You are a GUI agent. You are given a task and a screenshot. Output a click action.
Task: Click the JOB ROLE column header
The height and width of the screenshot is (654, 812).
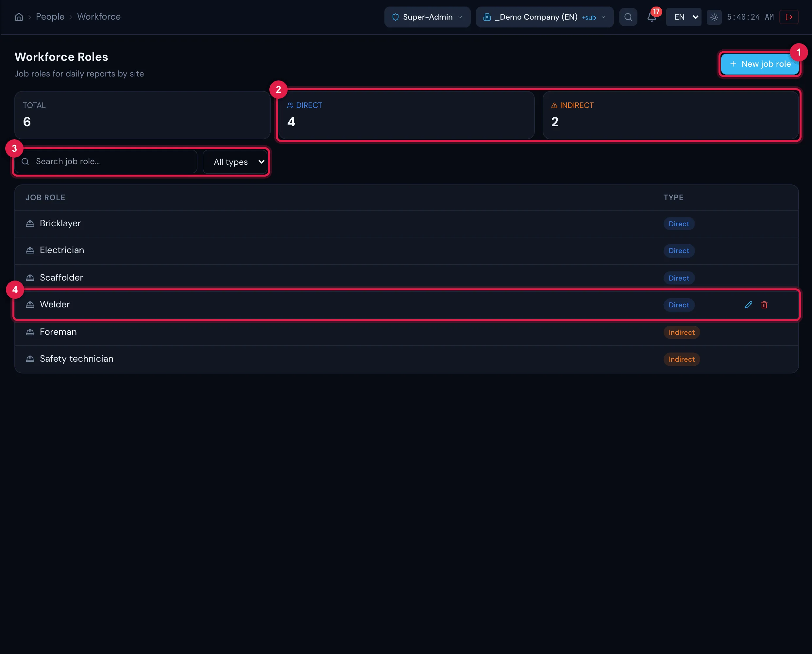pyautogui.click(x=45, y=198)
